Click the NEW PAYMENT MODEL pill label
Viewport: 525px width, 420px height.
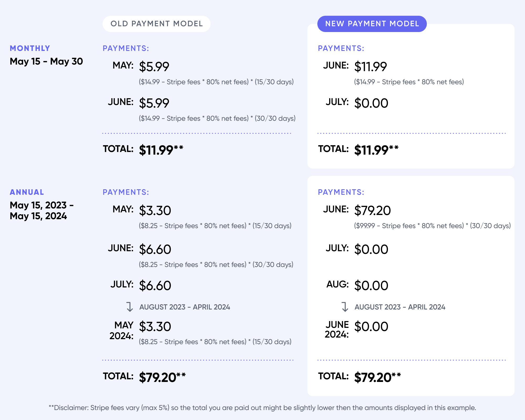(372, 24)
